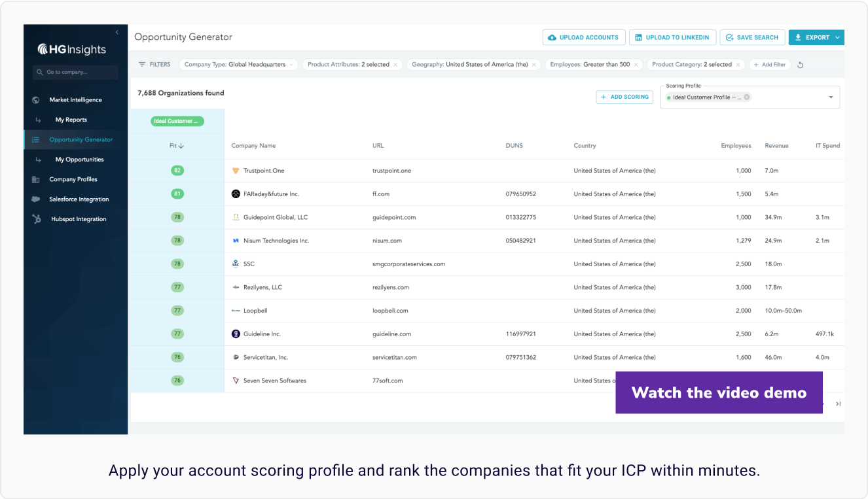Click the Hubspot Integration icon in sidebar
868x499 pixels.
[x=37, y=219]
